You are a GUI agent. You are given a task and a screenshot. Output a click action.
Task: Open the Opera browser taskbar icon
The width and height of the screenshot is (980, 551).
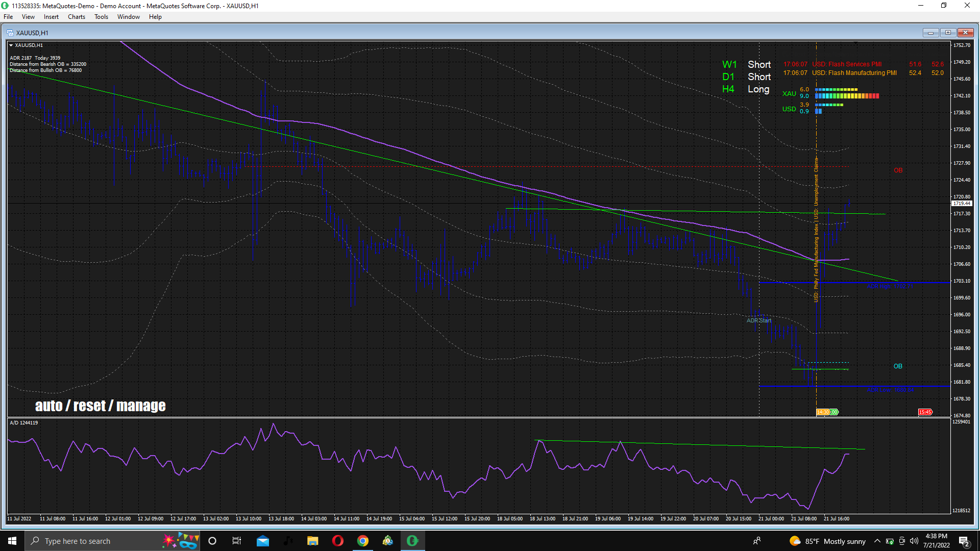[337, 541]
